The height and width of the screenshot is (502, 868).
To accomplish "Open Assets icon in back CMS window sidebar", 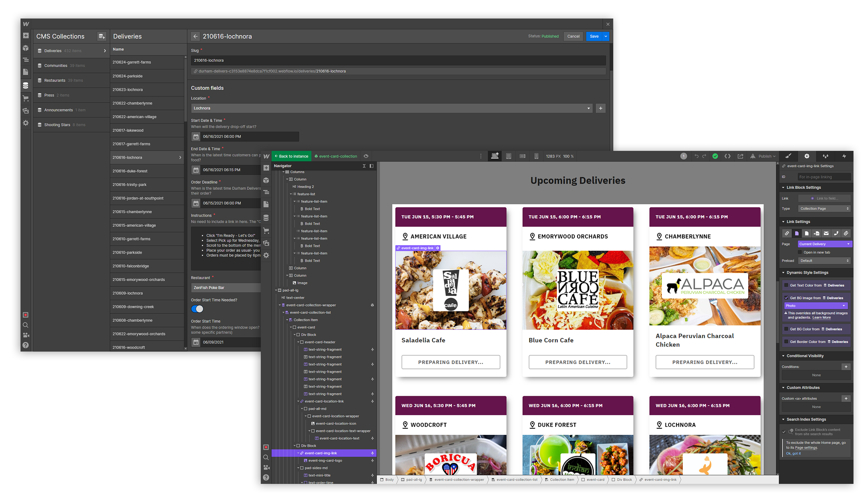I will (x=26, y=111).
